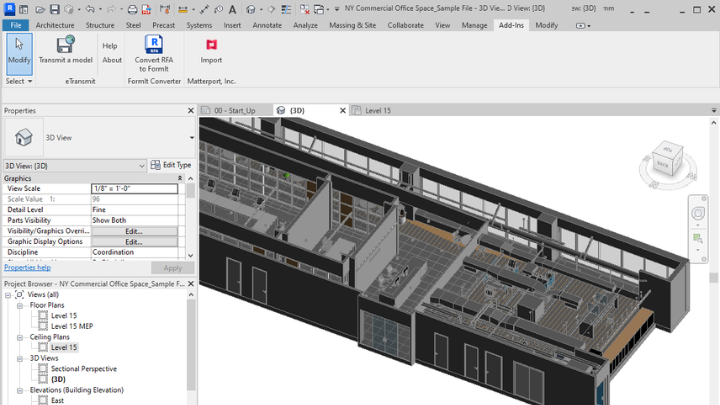This screenshot has height=405, width=720.
Task: Open the 3D View type selector dropdown
Action: pyautogui.click(x=192, y=138)
